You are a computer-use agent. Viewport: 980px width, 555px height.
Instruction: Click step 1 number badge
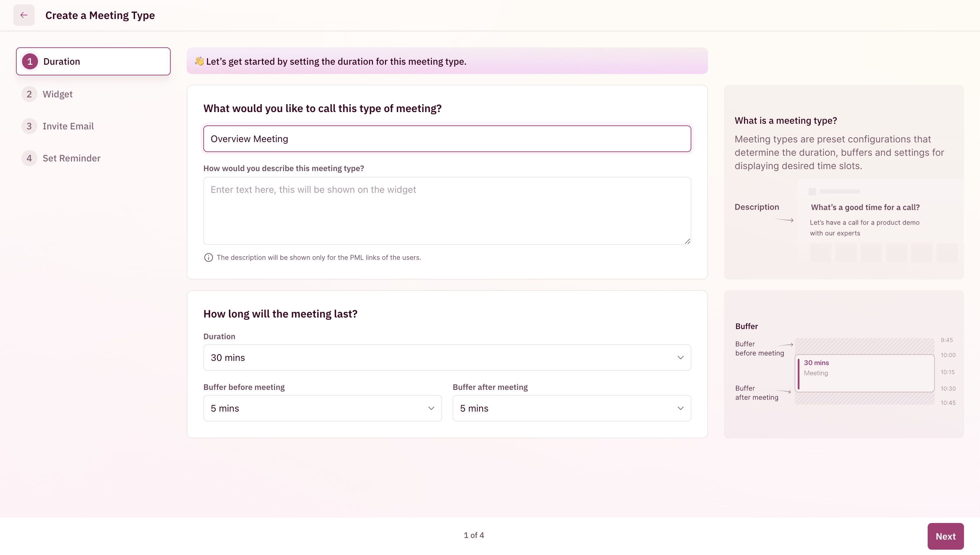(x=30, y=61)
